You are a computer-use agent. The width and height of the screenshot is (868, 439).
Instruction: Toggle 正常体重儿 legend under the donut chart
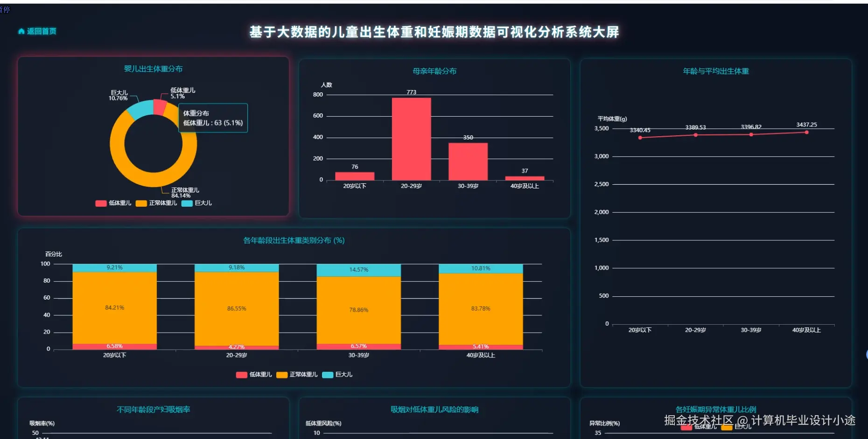click(156, 203)
